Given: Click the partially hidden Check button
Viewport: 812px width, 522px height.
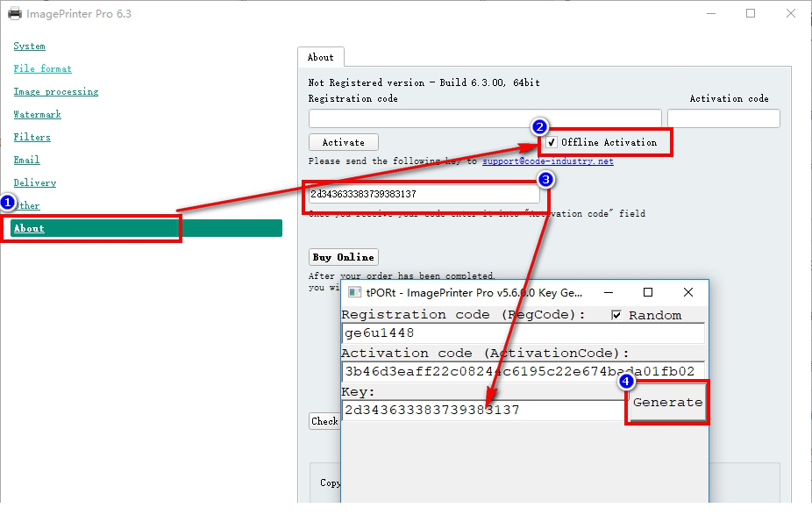Looking at the screenshot, I should pos(324,421).
